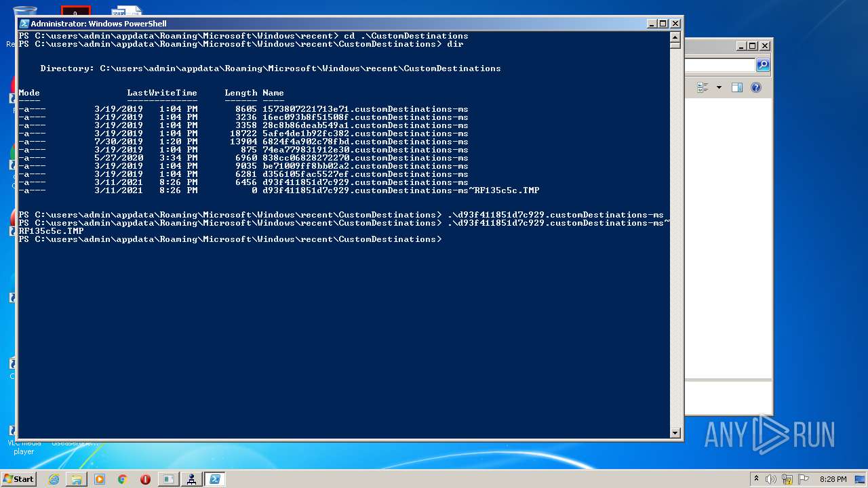
Task: Click file name be71009ff8bb02a2.customDestinations-ms
Action: (x=365, y=166)
